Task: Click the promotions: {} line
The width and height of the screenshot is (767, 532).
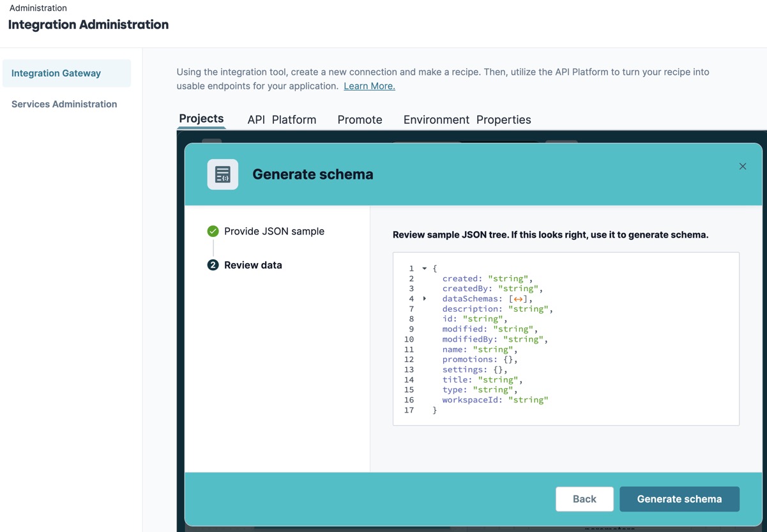Action: [x=480, y=360]
